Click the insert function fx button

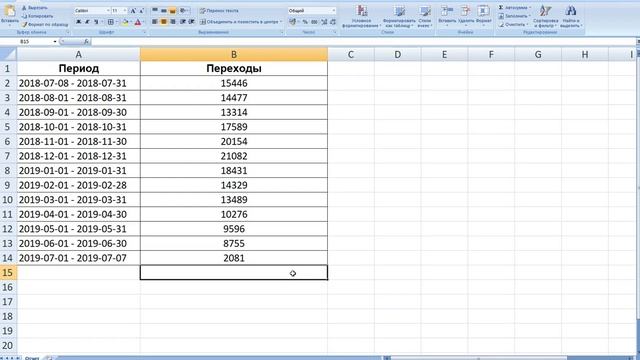point(86,42)
